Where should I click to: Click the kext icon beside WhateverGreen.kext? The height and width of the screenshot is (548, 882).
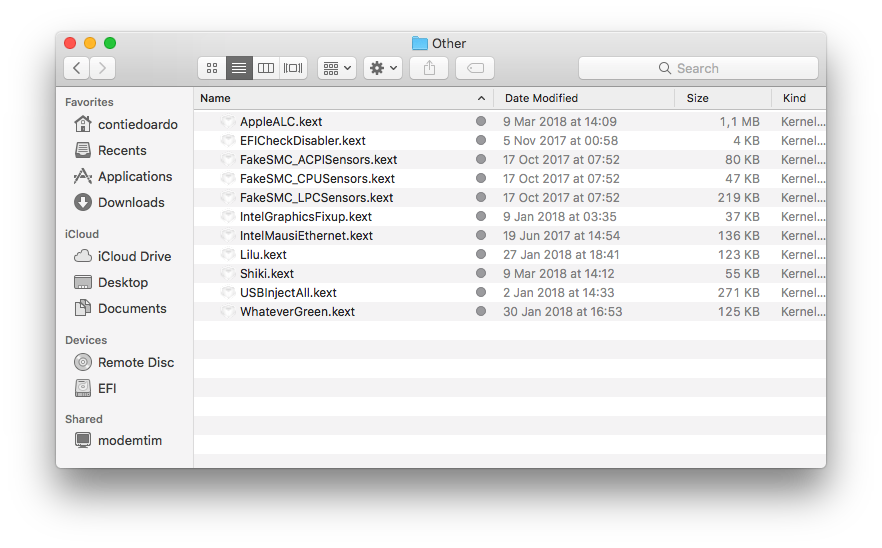[x=227, y=312]
